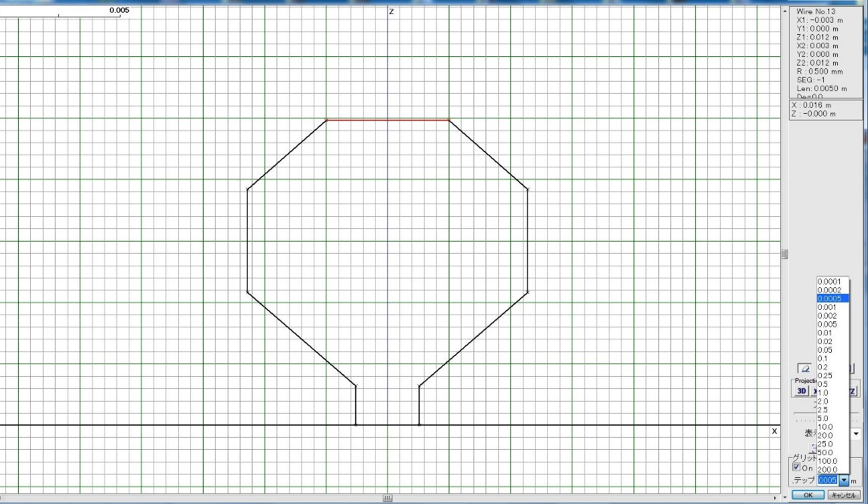The image size is (868, 504).
Task: Switch projection to 3D view
Action: pyautogui.click(x=801, y=390)
